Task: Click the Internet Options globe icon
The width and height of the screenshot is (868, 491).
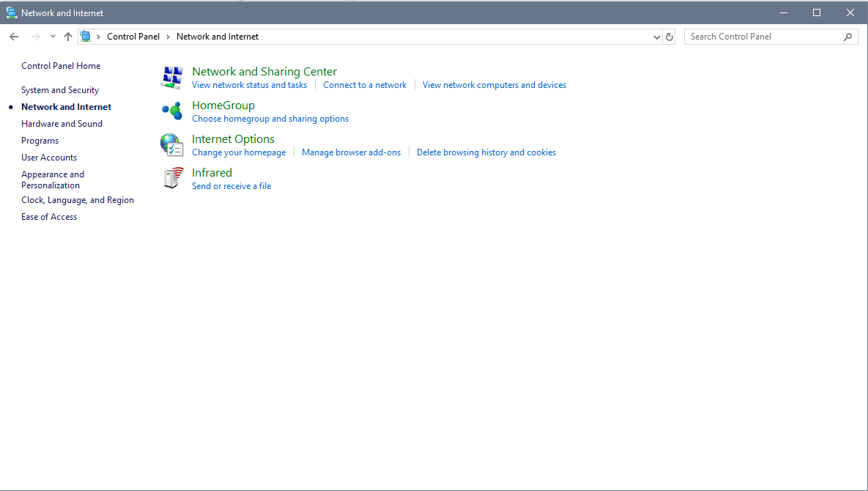Action: point(171,145)
